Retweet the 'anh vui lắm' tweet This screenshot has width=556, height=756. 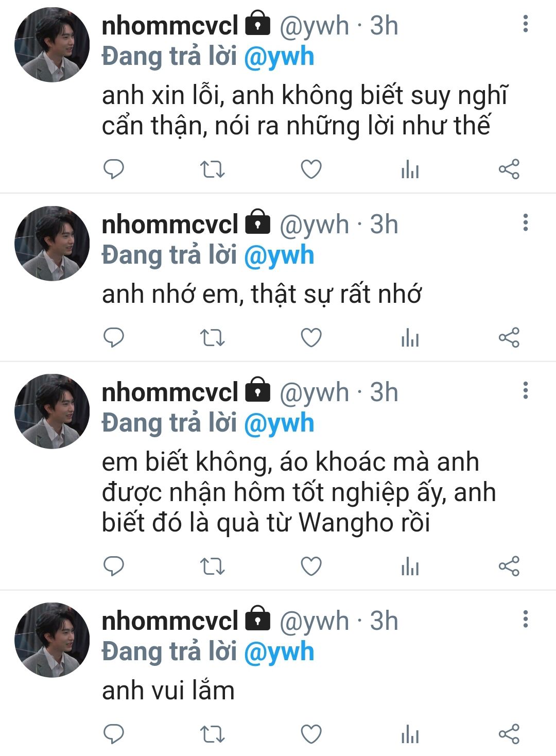[212, 734]
